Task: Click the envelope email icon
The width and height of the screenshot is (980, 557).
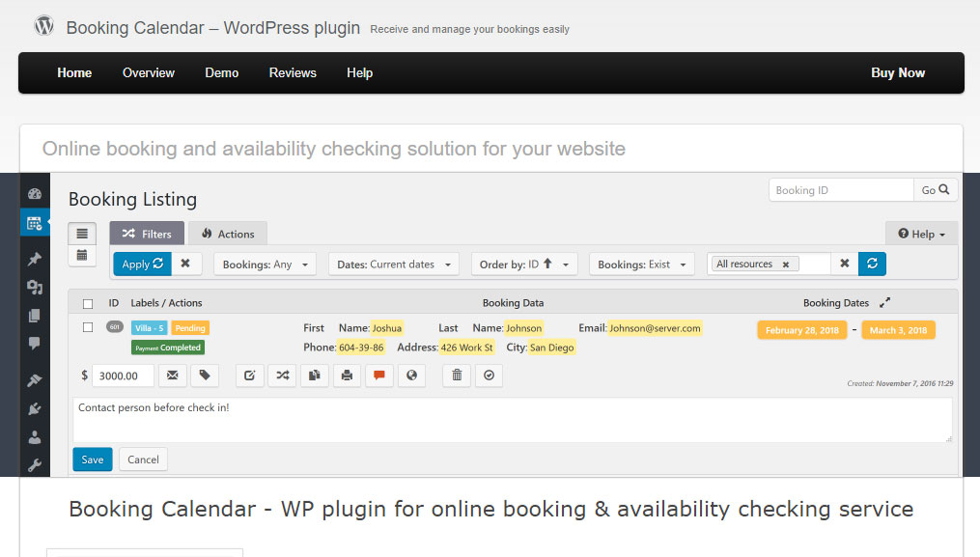Action: click(x=171, y=376)
